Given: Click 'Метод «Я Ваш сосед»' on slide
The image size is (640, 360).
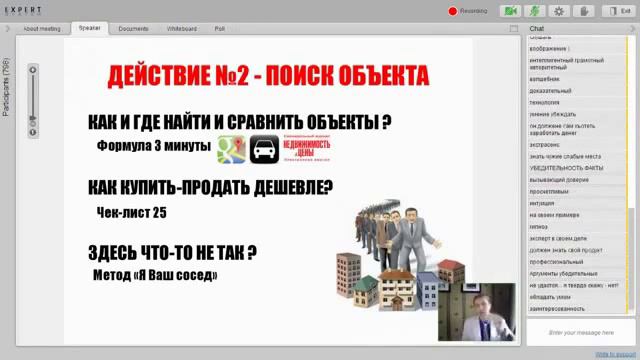Looking at the screenshot, I should (x=155, y=275).
